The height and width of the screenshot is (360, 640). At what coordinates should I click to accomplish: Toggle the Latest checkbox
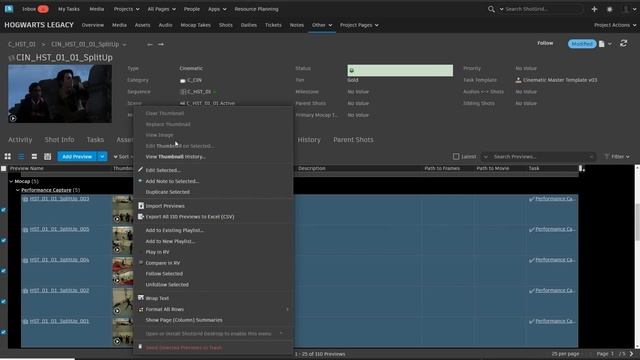click(x=456, y=156)
